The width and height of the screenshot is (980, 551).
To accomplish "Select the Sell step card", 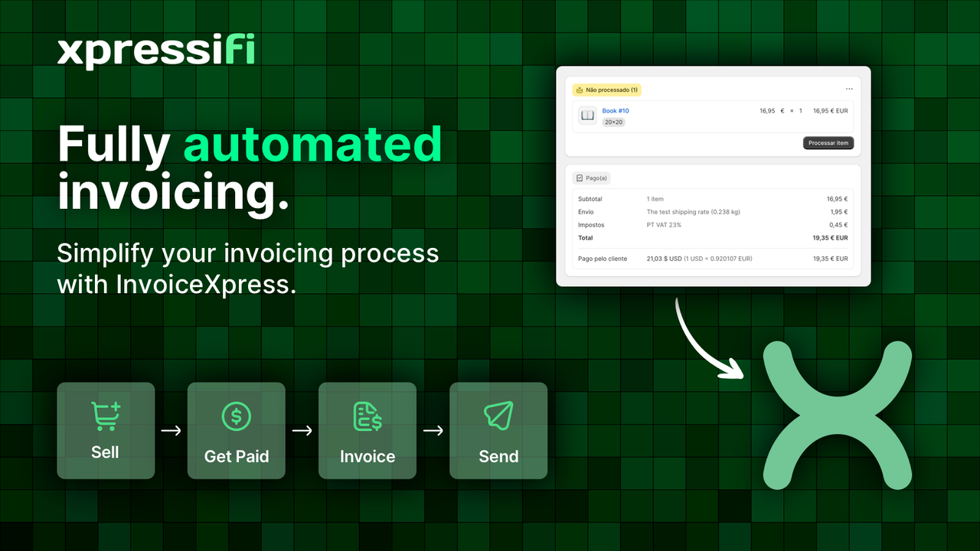I will click(106, 431).
